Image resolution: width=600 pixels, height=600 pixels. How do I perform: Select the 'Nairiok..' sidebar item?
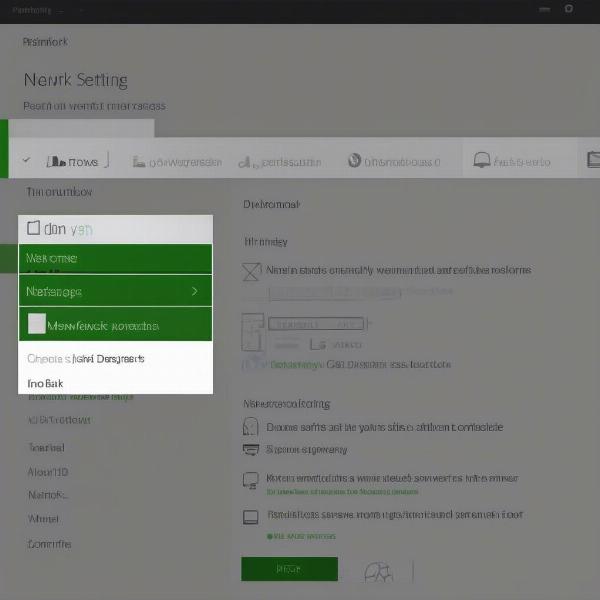click(48, 495)
